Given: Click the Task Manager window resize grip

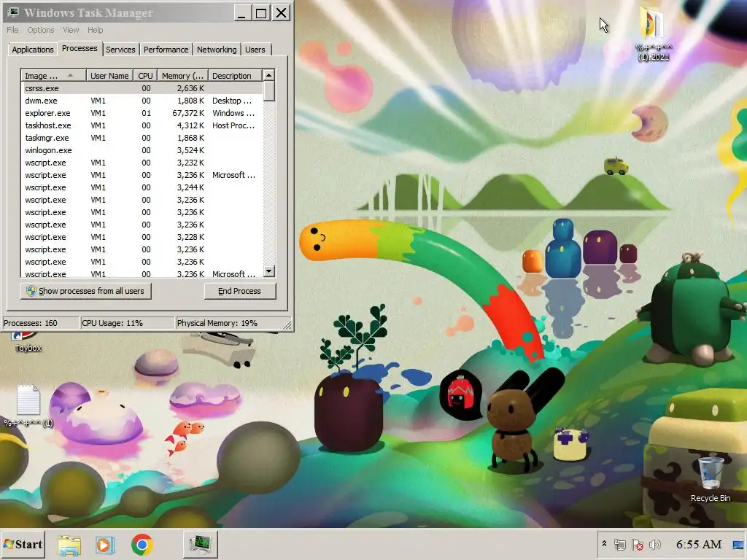Looking at the screenshot, I should 287,324.
